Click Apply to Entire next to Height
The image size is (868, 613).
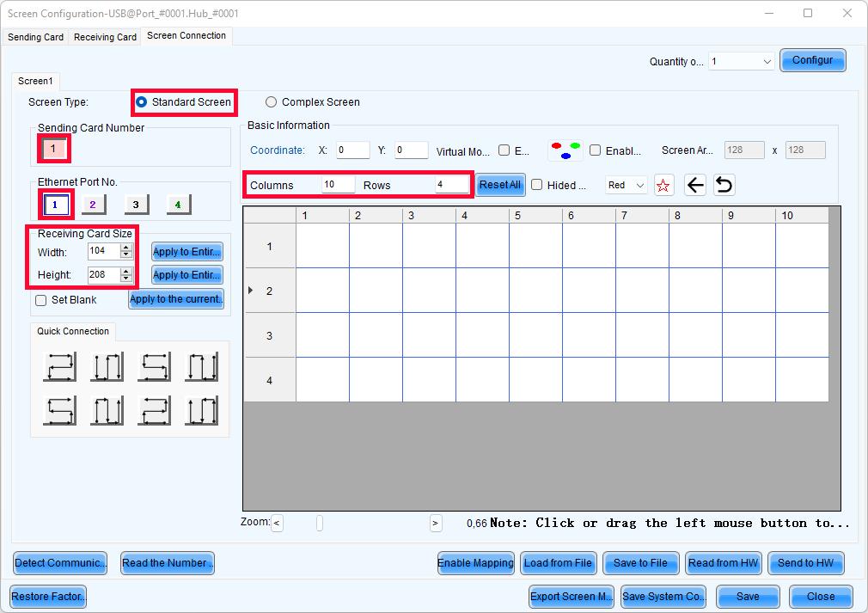point(187,274)
